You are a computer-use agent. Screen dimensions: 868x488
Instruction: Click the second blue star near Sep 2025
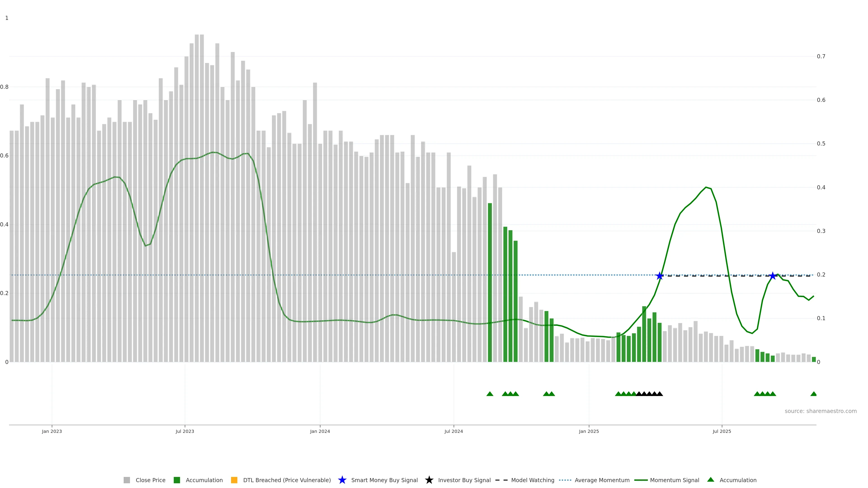click(773, 276)
